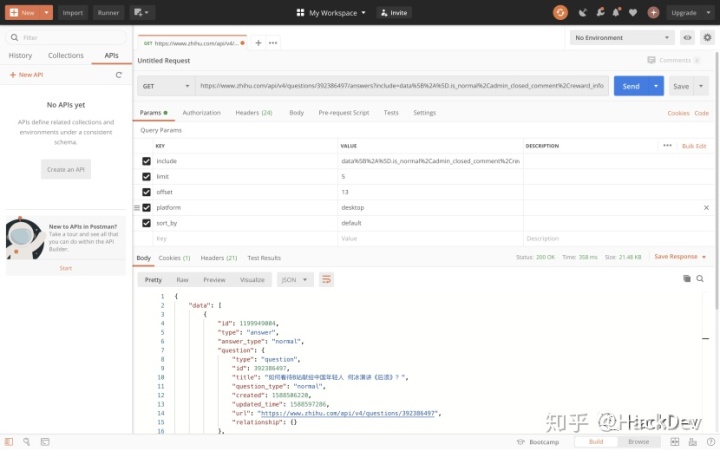This screenshot has width=720, height=451.
Task: Remove the platform parameter row
Action: tap(706, 208)
